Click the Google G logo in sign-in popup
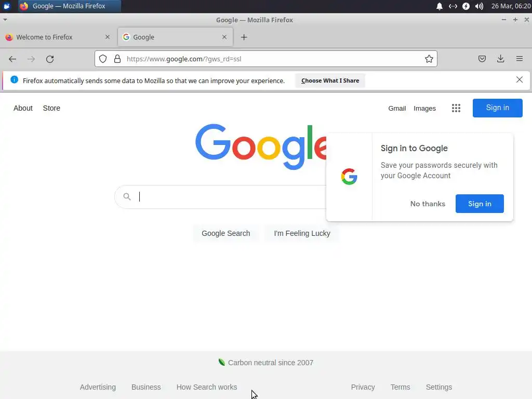The height and width of the screenshot is (399, 532). coord(349,177)
